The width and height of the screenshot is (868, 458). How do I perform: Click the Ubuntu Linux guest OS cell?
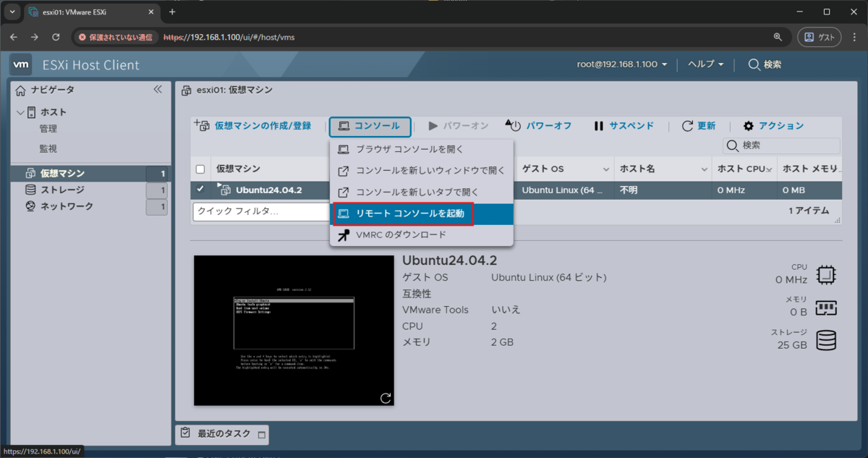[563, 190]
